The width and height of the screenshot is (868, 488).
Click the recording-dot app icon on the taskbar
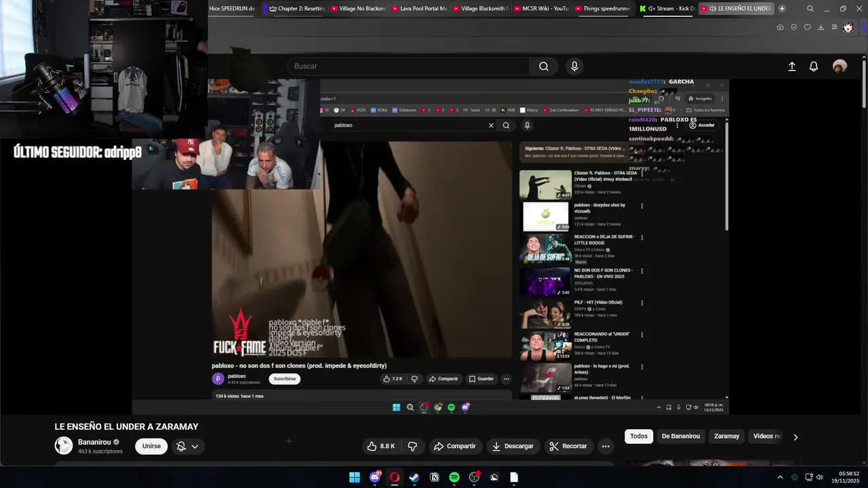[x=474, y=477]
